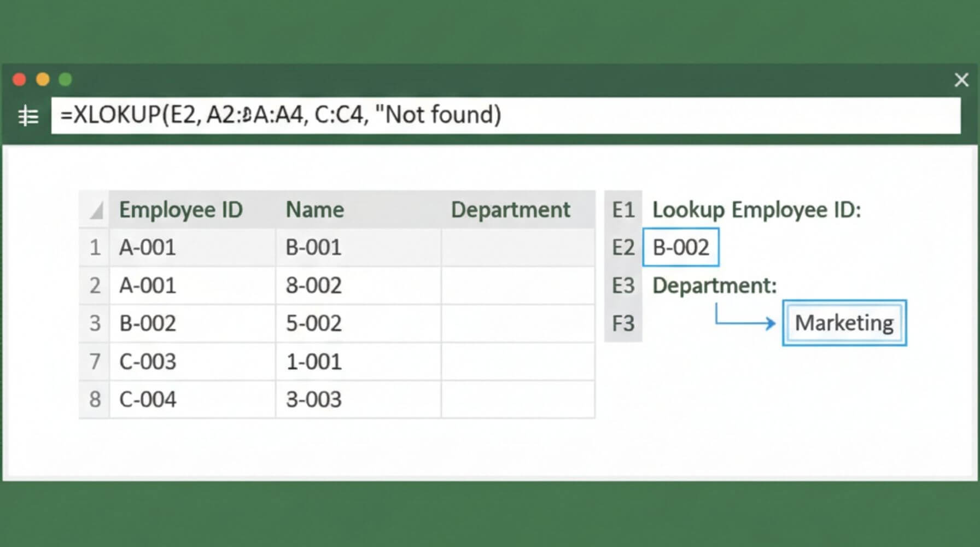Click the X icon at top right
This screenshot has width=980, height=547.
coord(961,80)
